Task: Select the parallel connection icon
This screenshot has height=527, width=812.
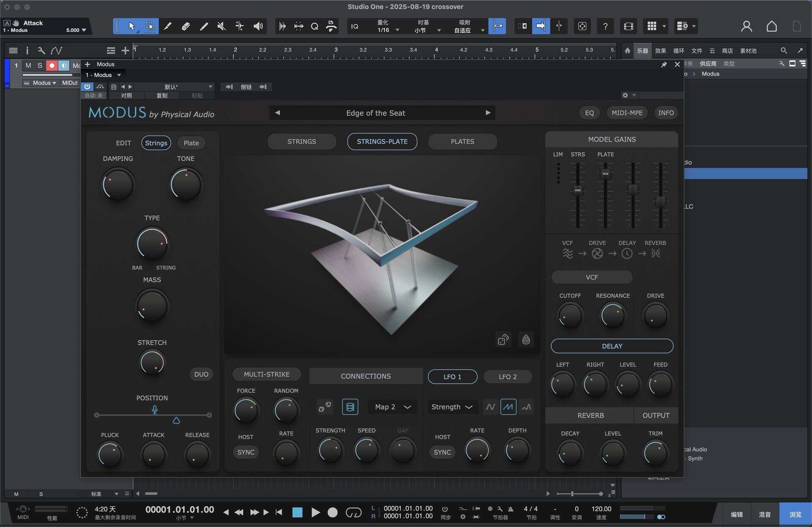Action: tap(350, 407)
